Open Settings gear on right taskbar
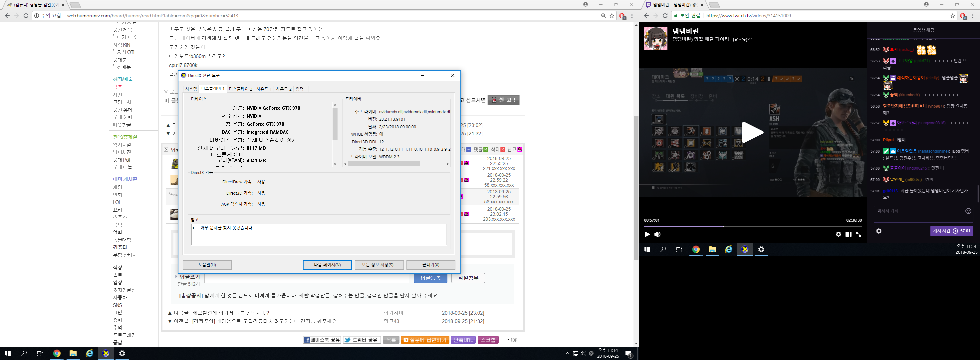Viewport: 980px width, 360px height. coord(761,249)
